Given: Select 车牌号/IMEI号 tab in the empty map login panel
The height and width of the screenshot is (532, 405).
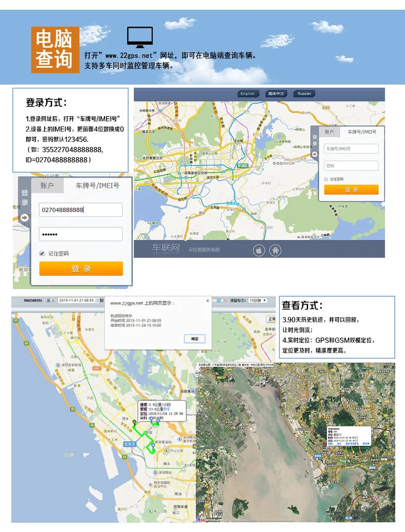Looking at the screenshot, I should pos(362,132).
